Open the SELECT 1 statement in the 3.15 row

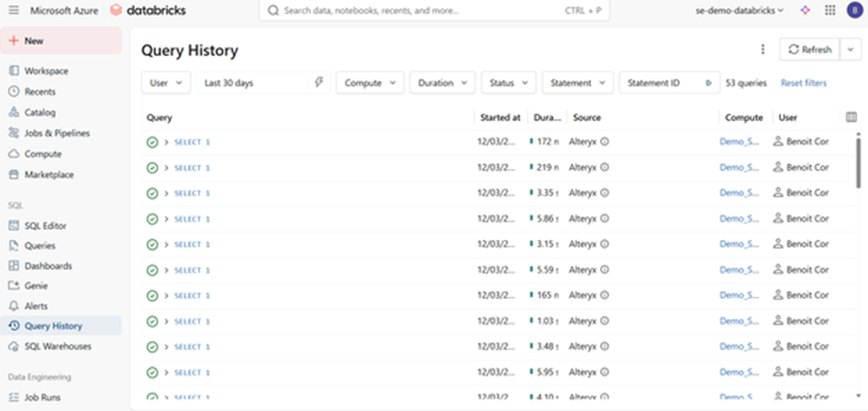tap(192, 244)
